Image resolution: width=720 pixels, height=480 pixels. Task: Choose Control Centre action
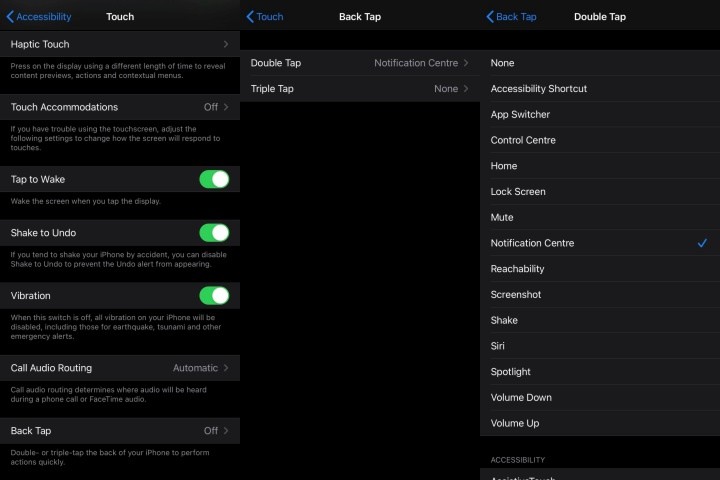[x=600, y=140]
